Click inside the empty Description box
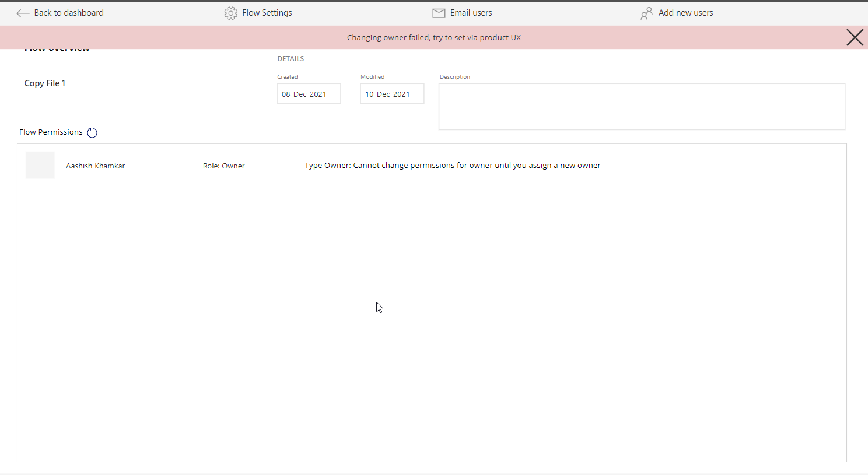The height and width of the screenshot is (475, 868). click(x=642, y=106)
